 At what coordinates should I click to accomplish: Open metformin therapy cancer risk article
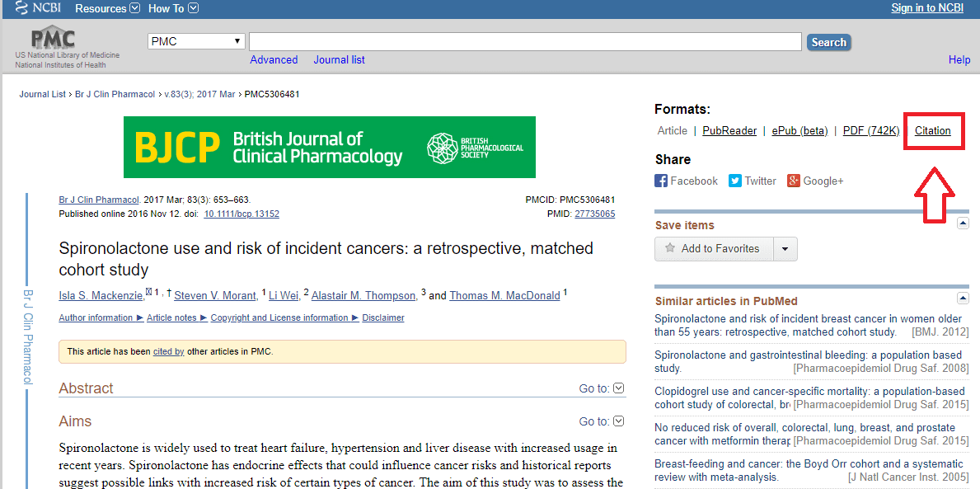coord(805,434)
